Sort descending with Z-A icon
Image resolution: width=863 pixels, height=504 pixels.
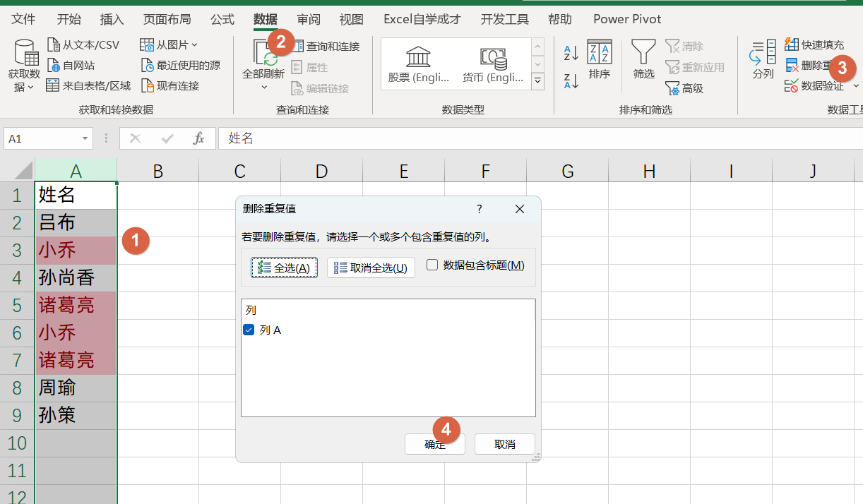(x=571, y=80)
